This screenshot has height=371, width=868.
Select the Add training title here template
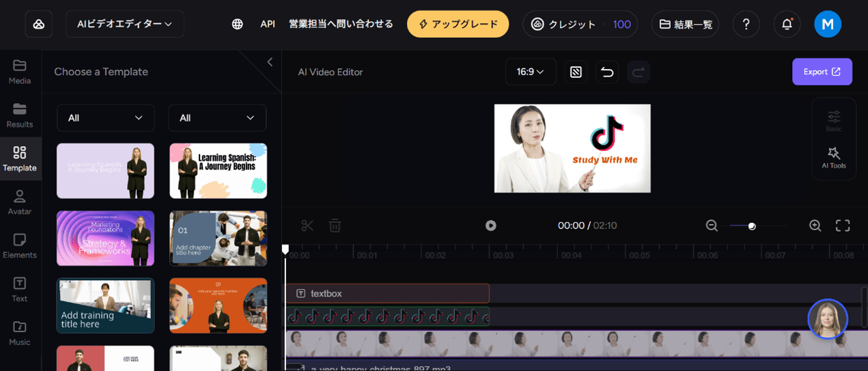105,305
